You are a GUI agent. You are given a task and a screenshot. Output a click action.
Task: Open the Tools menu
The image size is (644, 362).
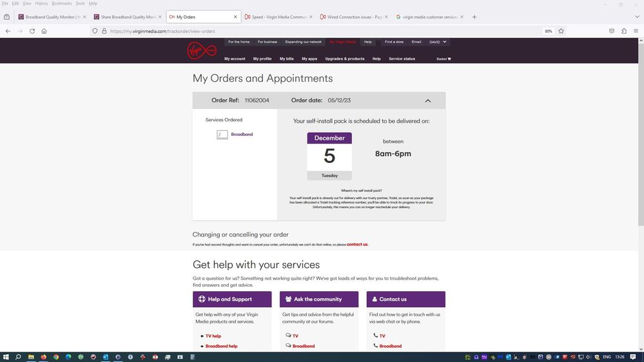click(x=80, y=3)
